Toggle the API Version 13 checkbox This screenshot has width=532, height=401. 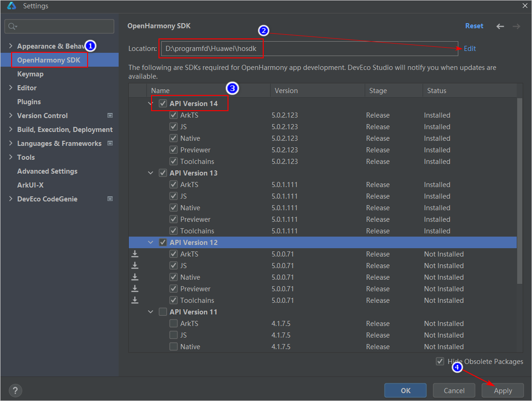[x=163, y=173]
